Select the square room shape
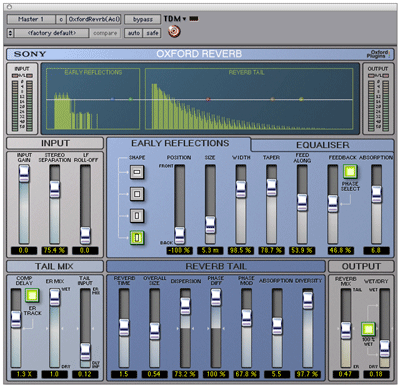400x387 pixels. (x=137, y=193)
